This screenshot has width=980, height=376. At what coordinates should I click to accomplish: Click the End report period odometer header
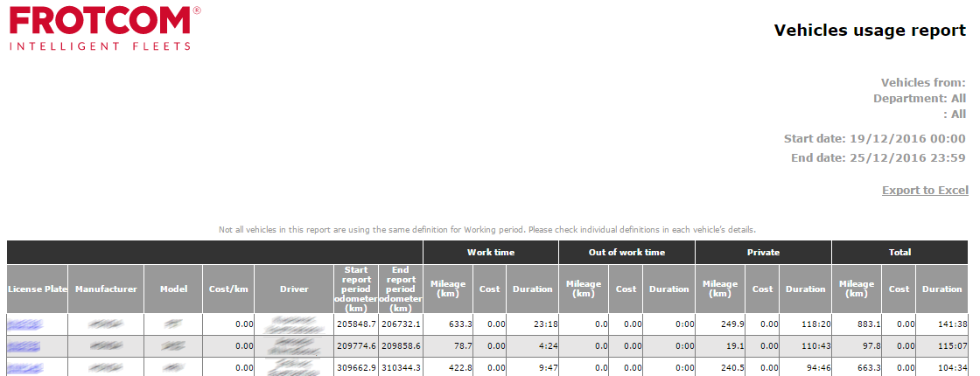pyautogui.click(x=400, y=289)
